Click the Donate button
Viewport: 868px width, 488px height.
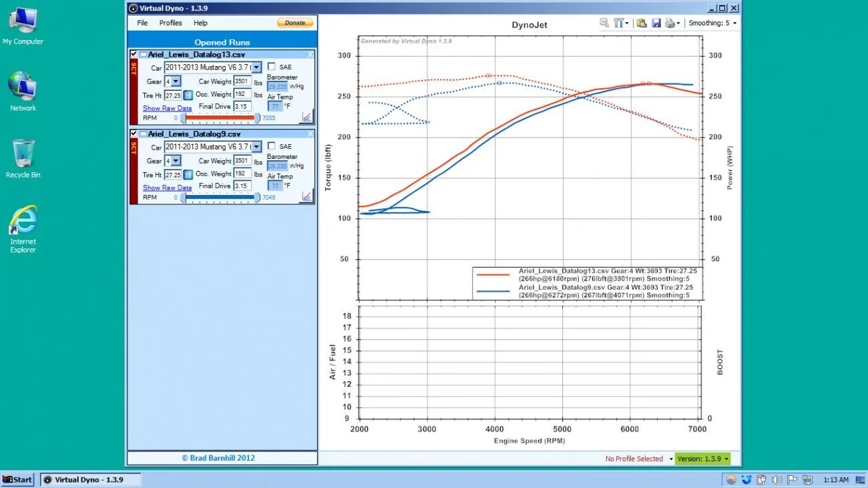pyautogui.click(x=295, y=23)
